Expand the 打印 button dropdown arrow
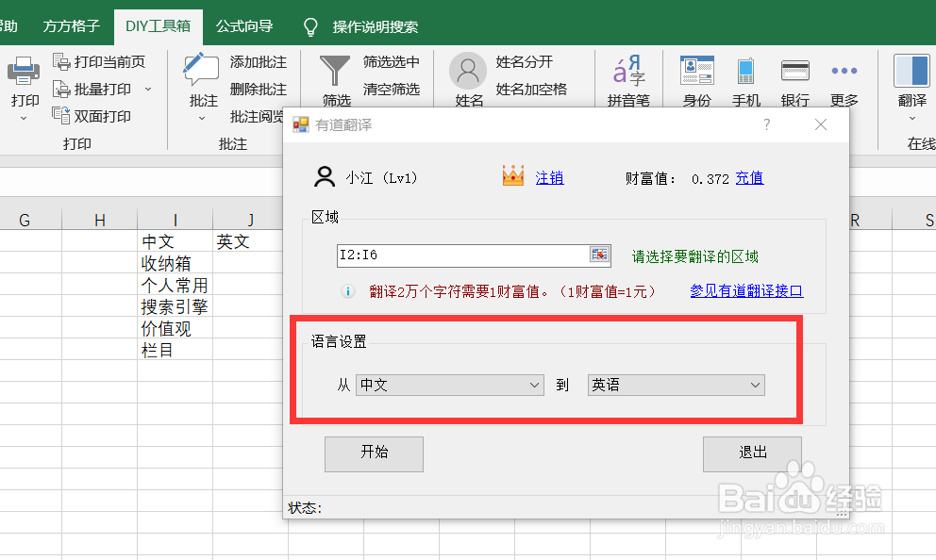This screenshot has width=936, height=560. tap(24, 118)
